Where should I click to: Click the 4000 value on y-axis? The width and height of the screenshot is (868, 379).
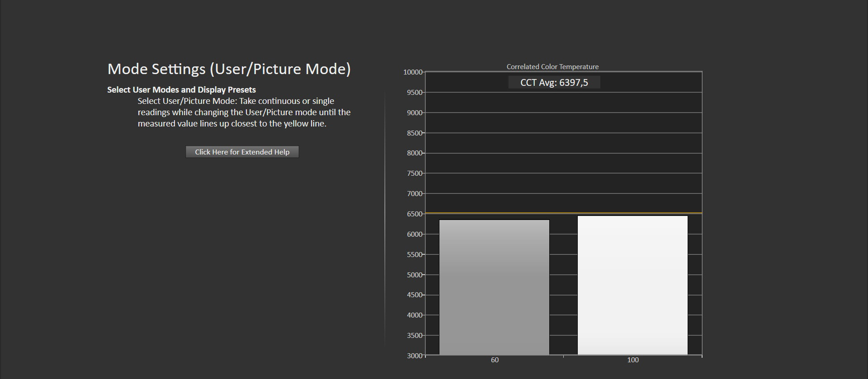pyautogui.click(x=415, y=315)
